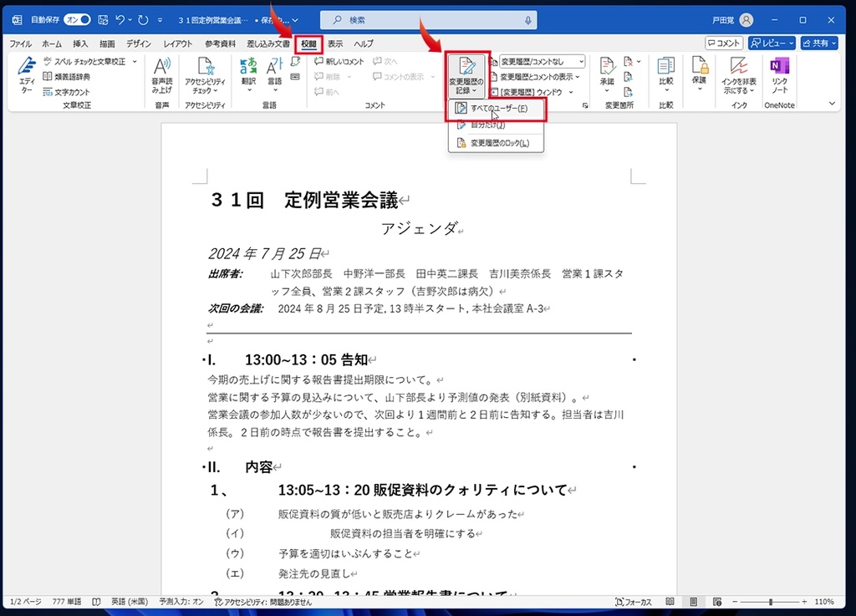
Task: Open the Editor (エディター) tool
Action: (x=26, y=74)
